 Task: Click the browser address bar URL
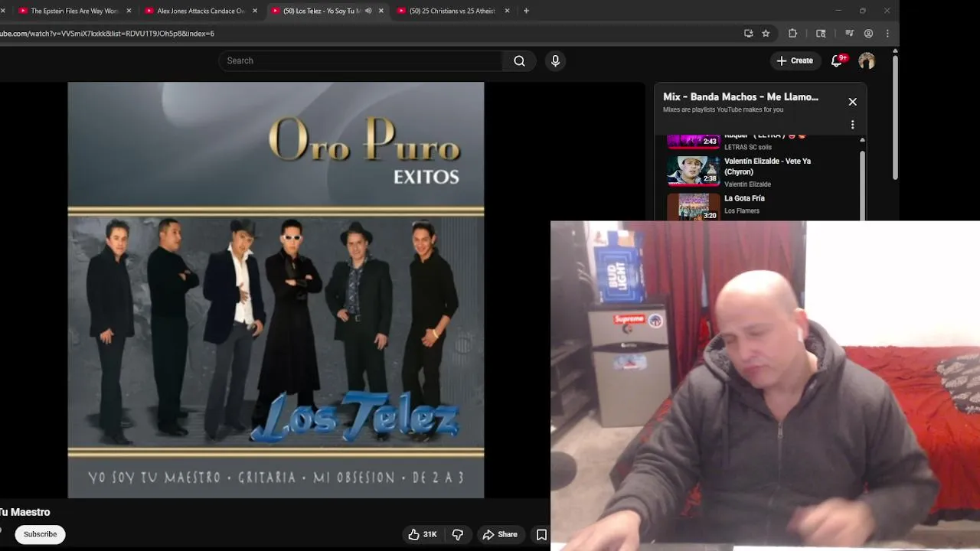[107, 34]
